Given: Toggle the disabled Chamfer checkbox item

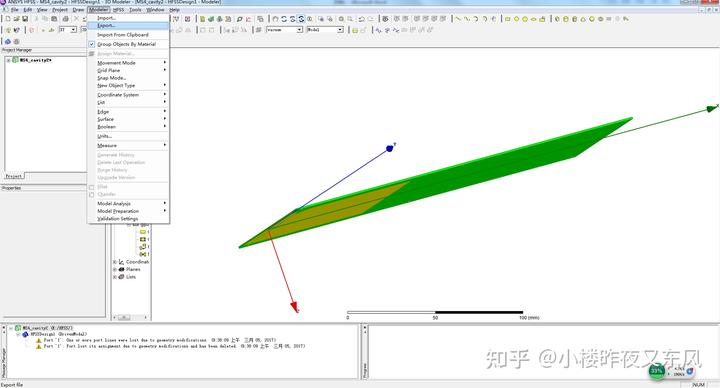Looking at the screenshot, I should [x=91, y=194].
